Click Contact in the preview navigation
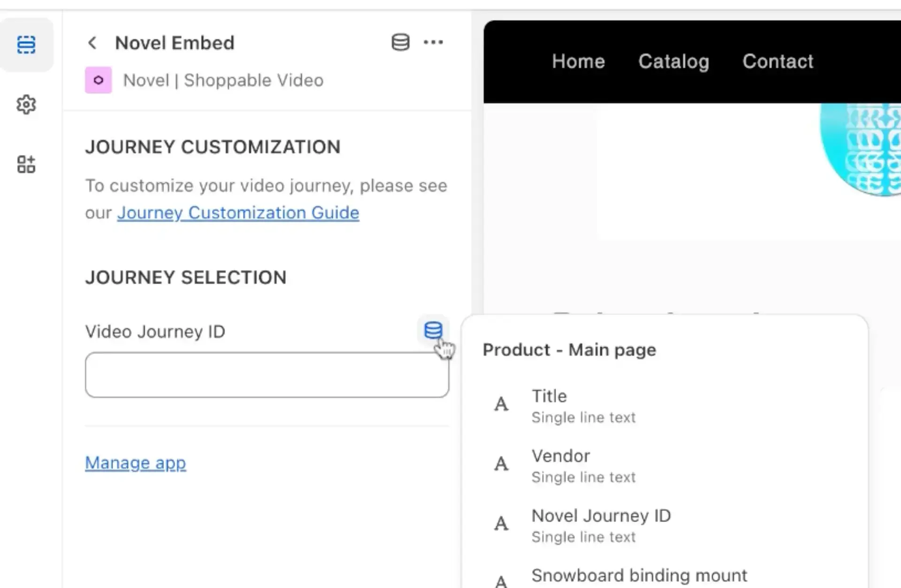Screen dimensions: 901x588 point(778,61)
